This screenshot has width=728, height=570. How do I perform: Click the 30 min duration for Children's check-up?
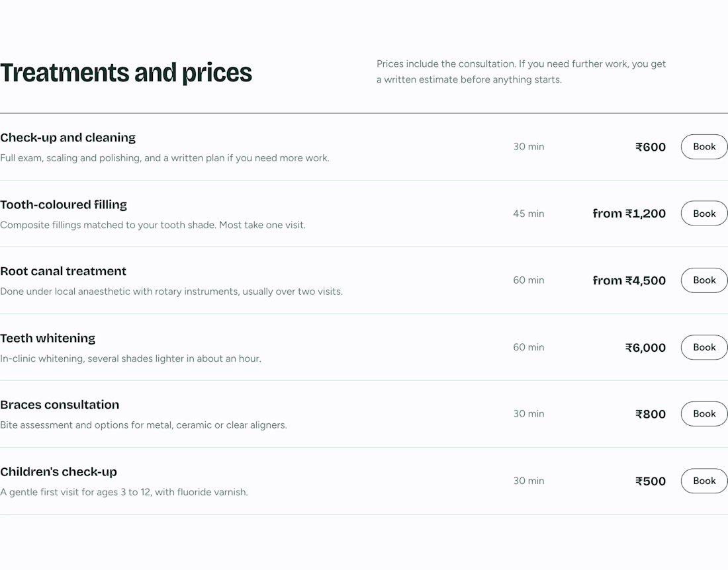pos(528,481)
